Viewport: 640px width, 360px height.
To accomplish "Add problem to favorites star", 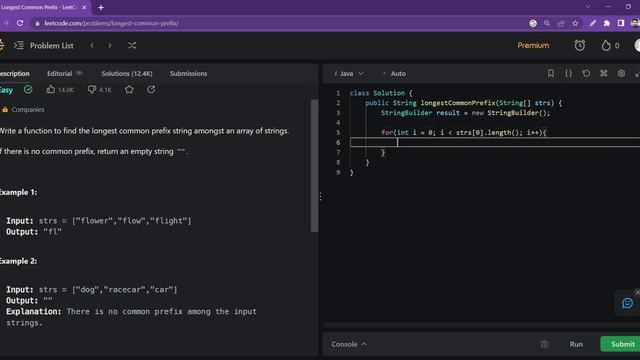I will click(x=129, y=89).
